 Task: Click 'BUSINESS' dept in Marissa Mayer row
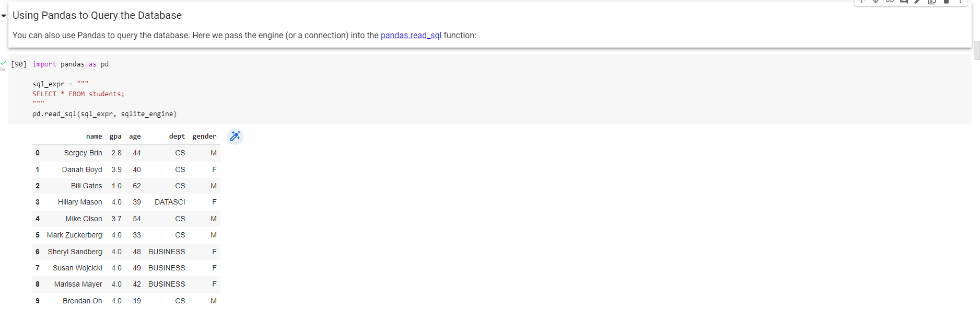tap(167, 284)
